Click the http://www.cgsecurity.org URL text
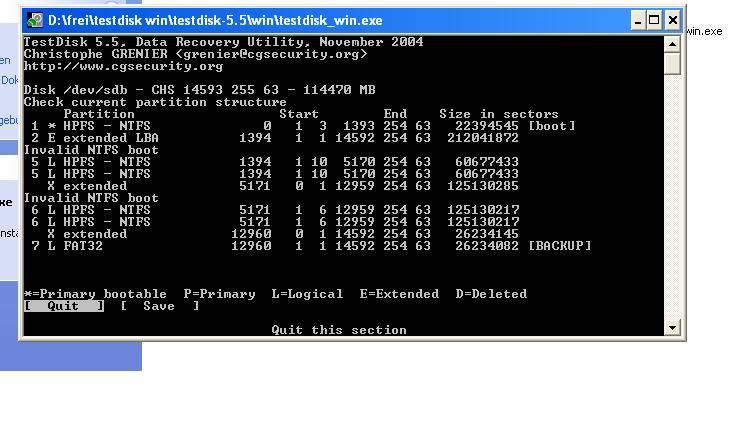Viewport: 741px width, 432px height. coord(123,66)
